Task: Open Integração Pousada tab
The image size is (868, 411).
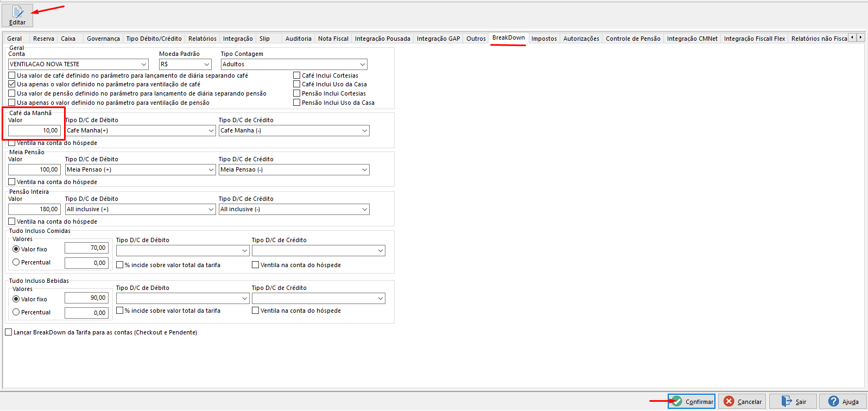Action: click(382, 39)
